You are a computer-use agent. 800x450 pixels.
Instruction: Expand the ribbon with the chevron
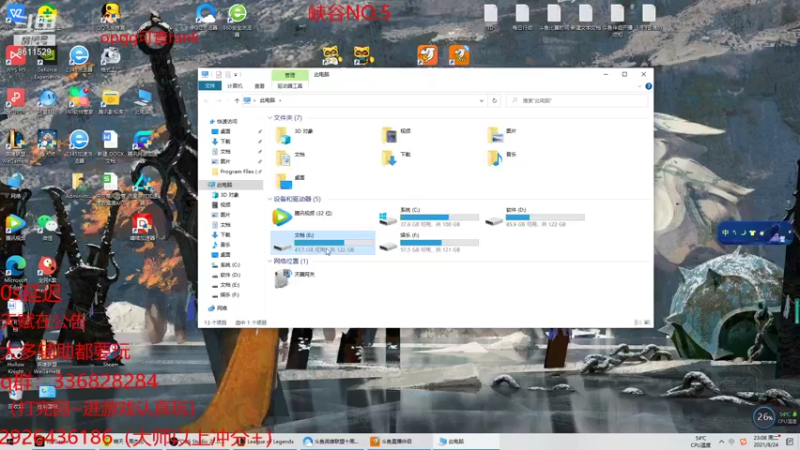[640, 86]
